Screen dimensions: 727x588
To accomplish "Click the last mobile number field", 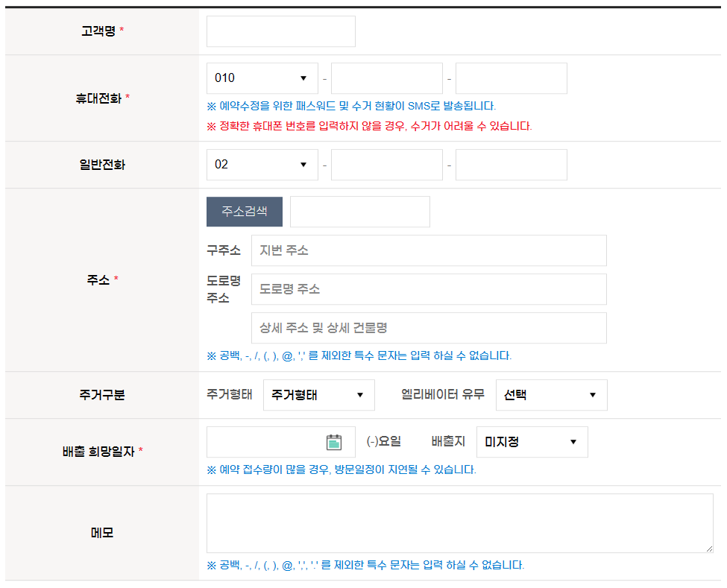I will point(511,78).
